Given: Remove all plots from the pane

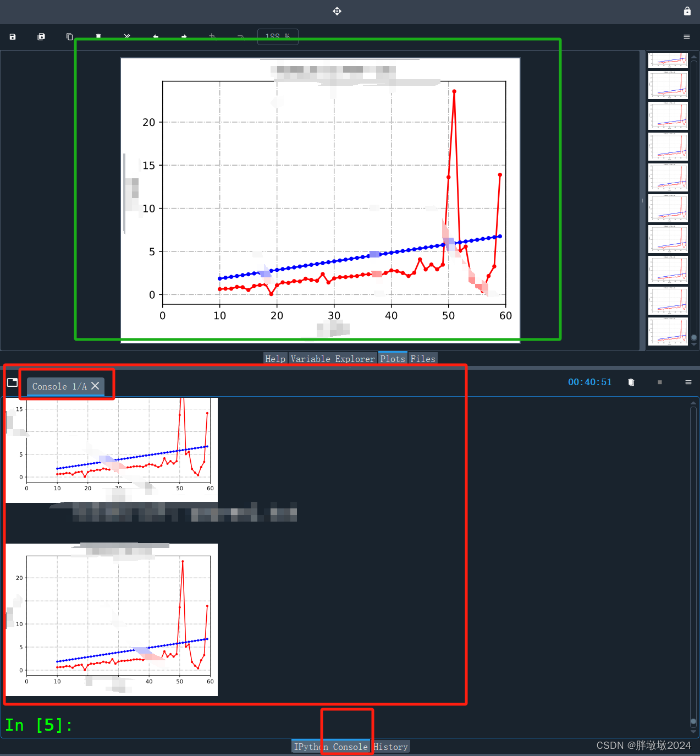Looking at the screenshot, I should [126, 36].
